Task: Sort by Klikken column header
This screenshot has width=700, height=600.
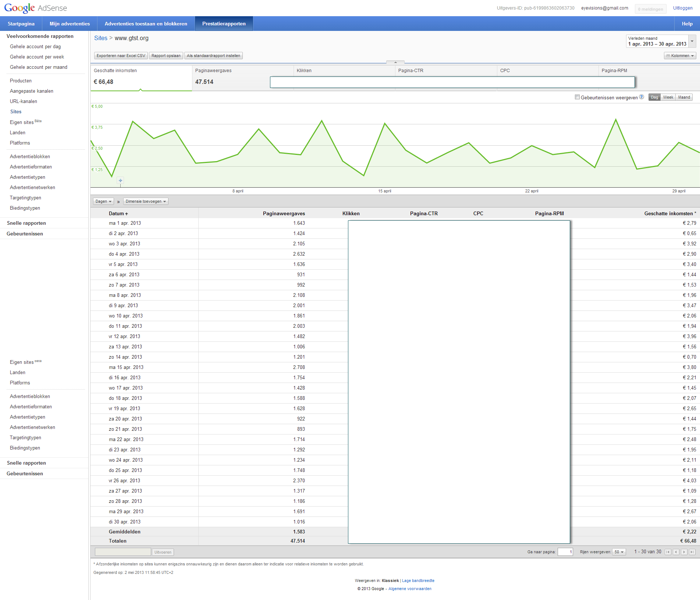Action: coord(351,213)
